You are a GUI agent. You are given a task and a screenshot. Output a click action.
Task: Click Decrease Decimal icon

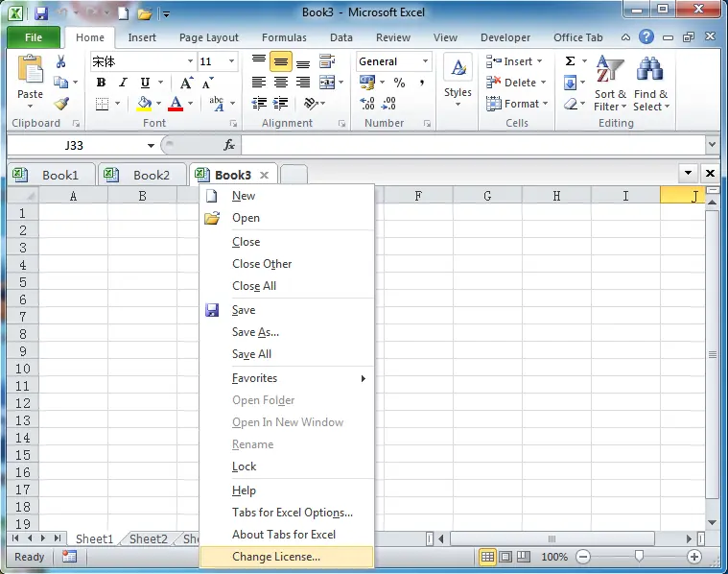point(388,103)
